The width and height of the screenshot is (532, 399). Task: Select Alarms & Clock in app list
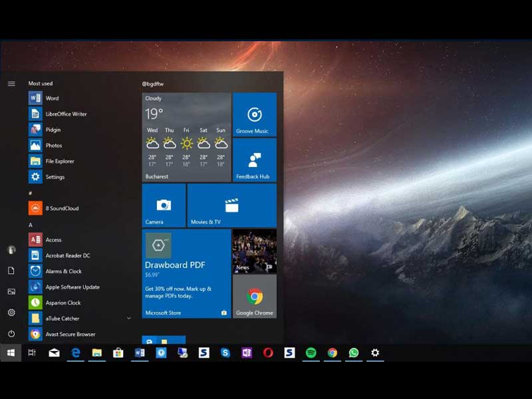[63, 271]
